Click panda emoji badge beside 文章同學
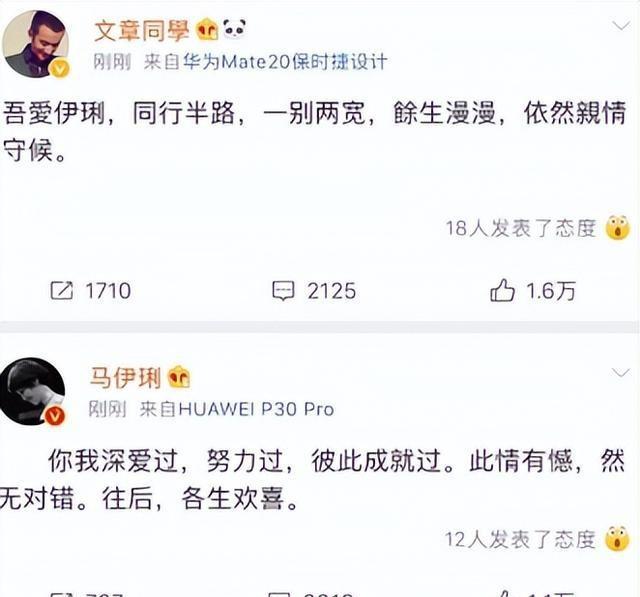 click(234, 28)
